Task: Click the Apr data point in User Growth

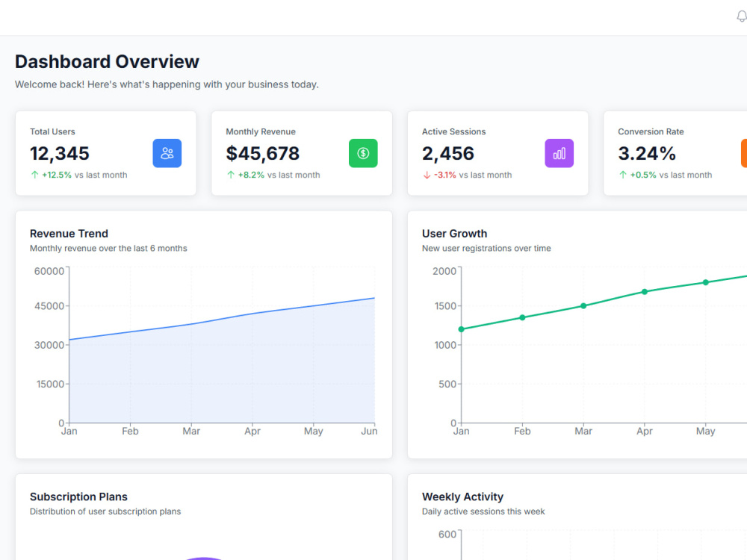Action: pyautogui.click(x=645, y=291)
